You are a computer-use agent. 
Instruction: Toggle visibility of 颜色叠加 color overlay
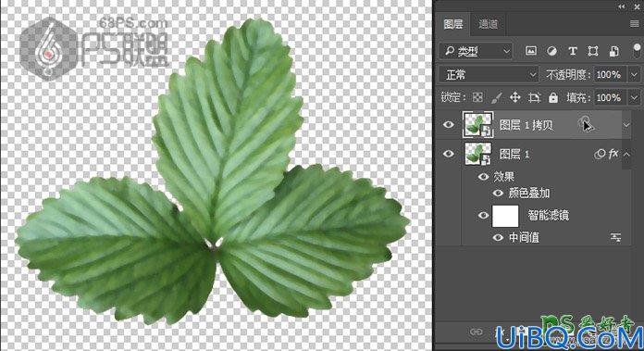[x=498, y=194]
